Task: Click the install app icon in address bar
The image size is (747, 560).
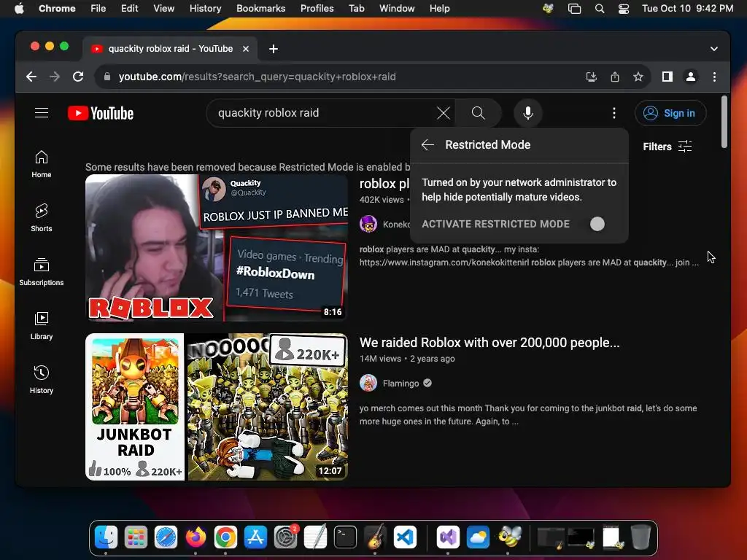Action: (x=591, y=77)
